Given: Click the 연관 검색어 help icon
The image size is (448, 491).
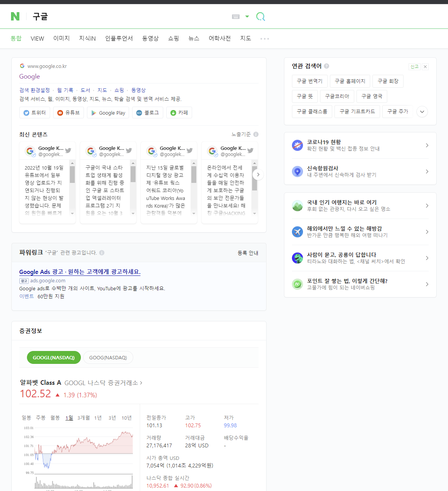Looking at the screenshot, I should [x=327, y=66].
